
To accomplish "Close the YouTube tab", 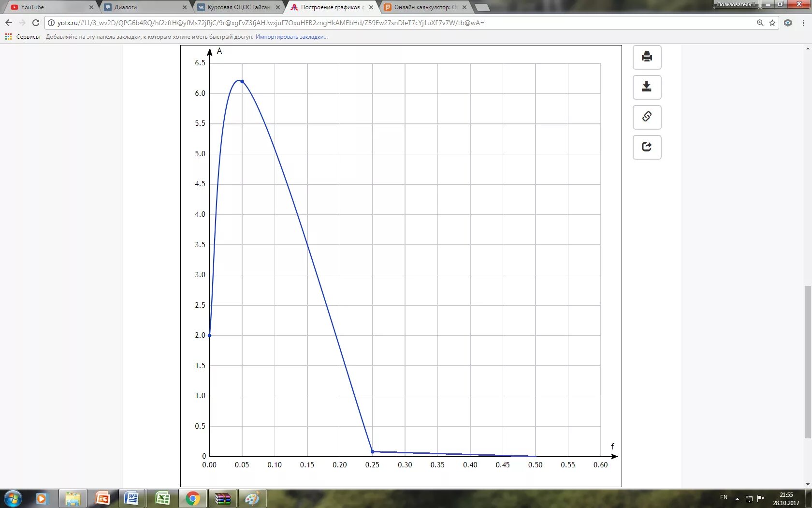I will pos(91,7).
